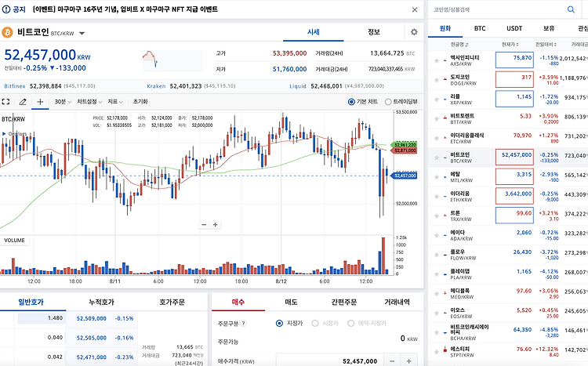Viewport: 588px width, 366px height.
Task: Click the 초기화 reset button
Action: [140, 102]
